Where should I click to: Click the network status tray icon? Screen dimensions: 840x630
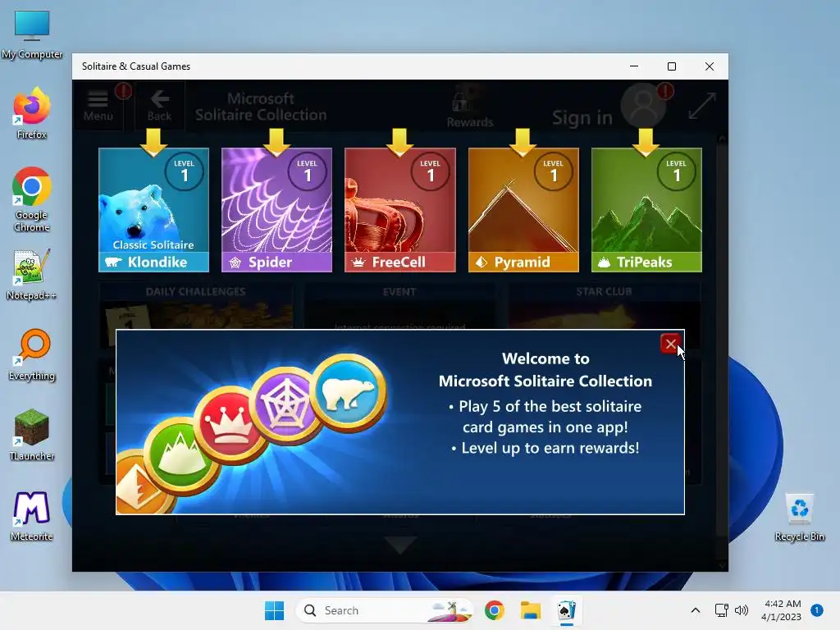(x=722, y=610)
